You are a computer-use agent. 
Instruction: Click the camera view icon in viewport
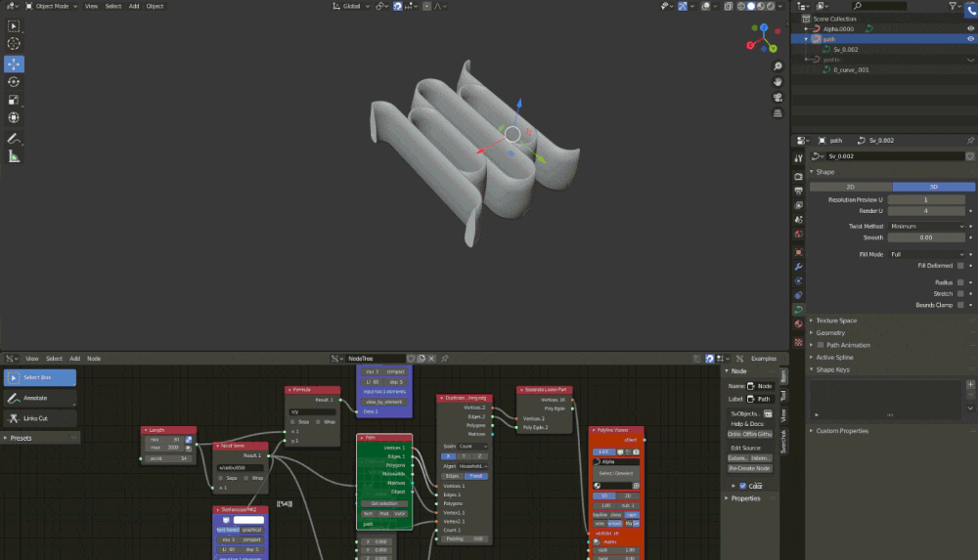[777, 97]
